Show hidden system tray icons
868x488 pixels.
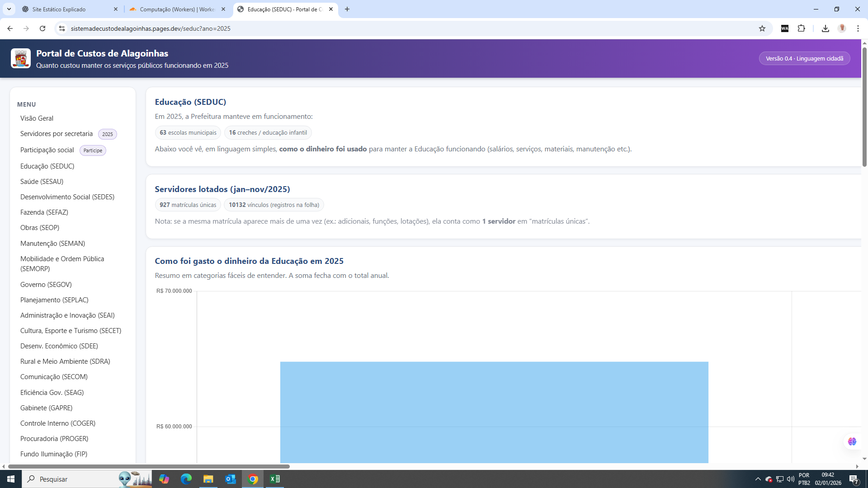point(758,479)
